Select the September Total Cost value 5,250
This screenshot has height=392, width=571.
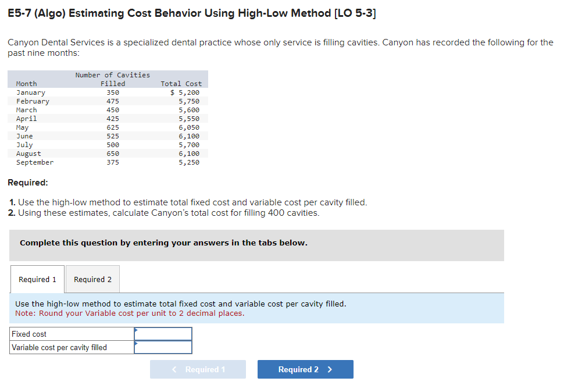pos(191,162)
